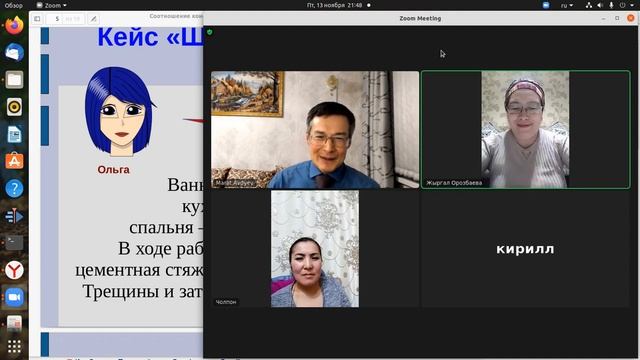Open Firefox from the dock

14,25
